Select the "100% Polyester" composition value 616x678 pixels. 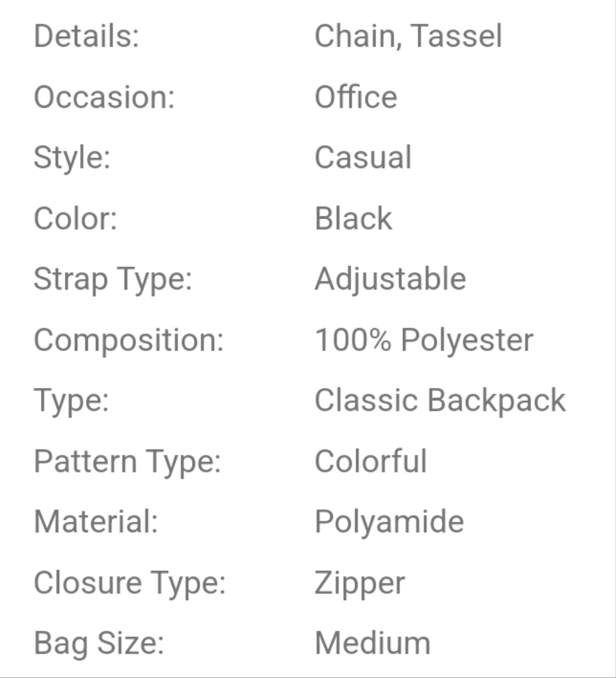[x=424, y=340]
